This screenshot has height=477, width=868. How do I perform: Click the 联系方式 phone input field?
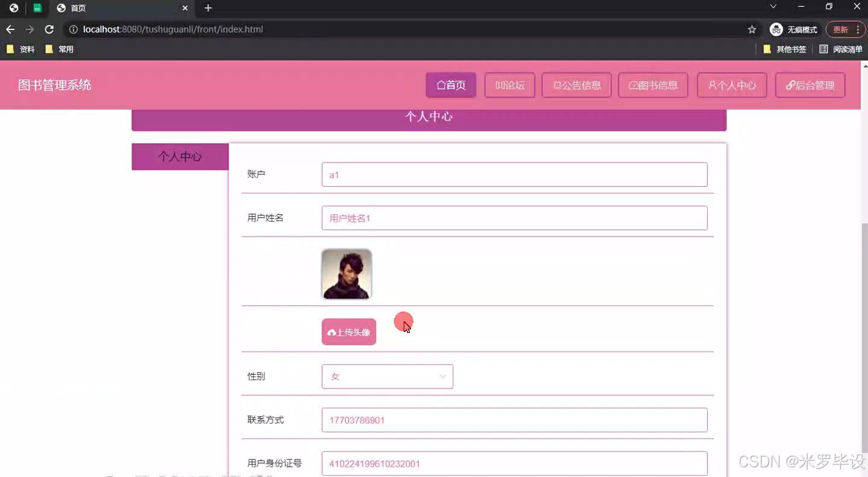coord(514,420)
